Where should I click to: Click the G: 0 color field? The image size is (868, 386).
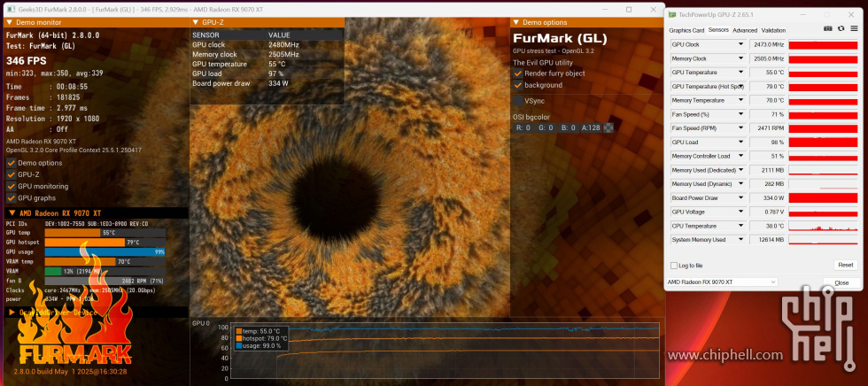click(546, 127)
